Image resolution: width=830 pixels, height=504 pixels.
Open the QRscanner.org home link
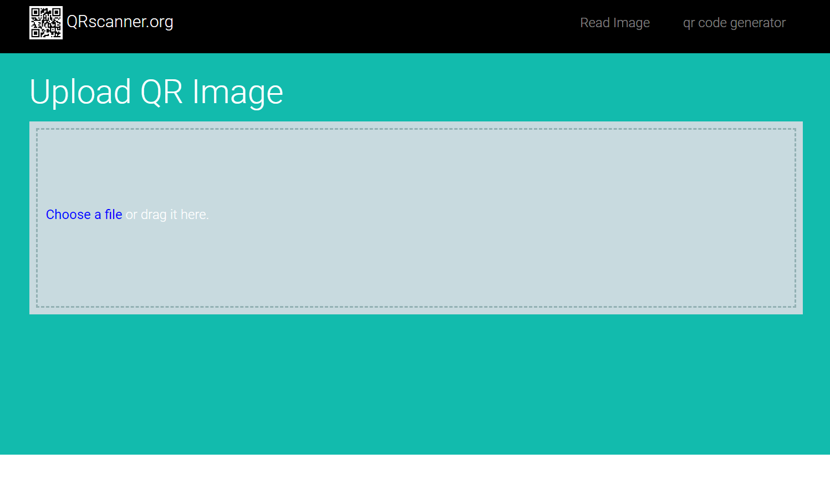coord(120,22)
